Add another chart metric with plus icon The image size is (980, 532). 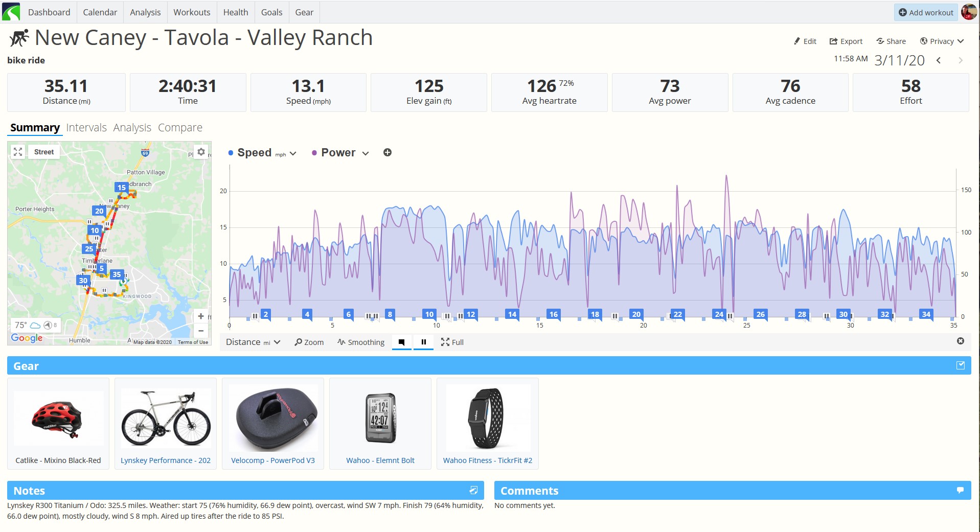(x=388, y=152)
